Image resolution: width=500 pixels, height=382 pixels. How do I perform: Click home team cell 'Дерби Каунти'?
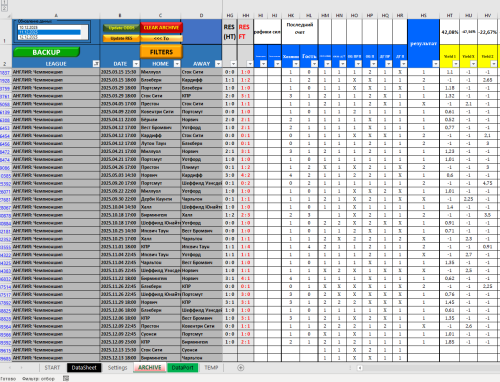[x=160, y=199]
